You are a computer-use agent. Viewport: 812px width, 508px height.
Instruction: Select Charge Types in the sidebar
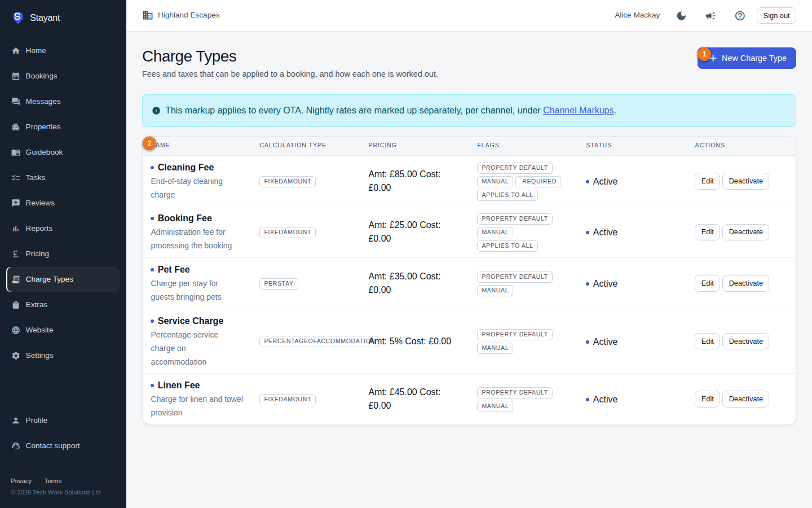tap(63, 279)
